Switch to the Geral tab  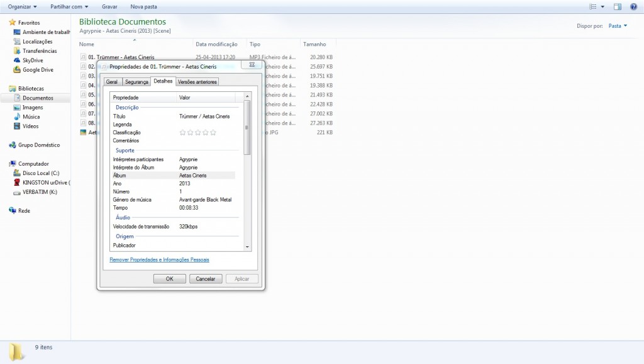112,82
